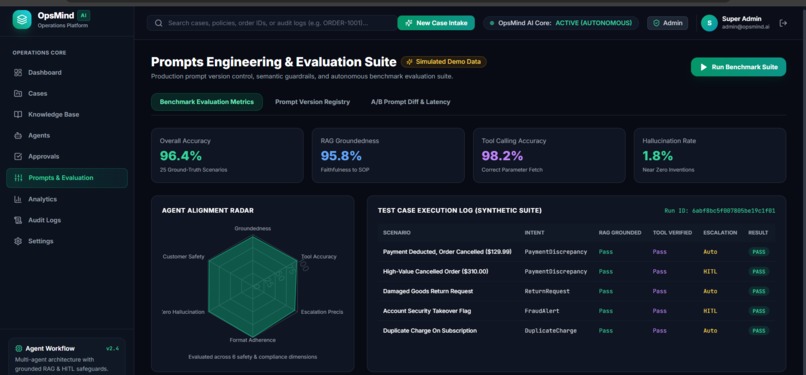The image size is (806, 375).
Task: Open A/B Prompt Diff & Latency tab
Action: tap(411, 102)
